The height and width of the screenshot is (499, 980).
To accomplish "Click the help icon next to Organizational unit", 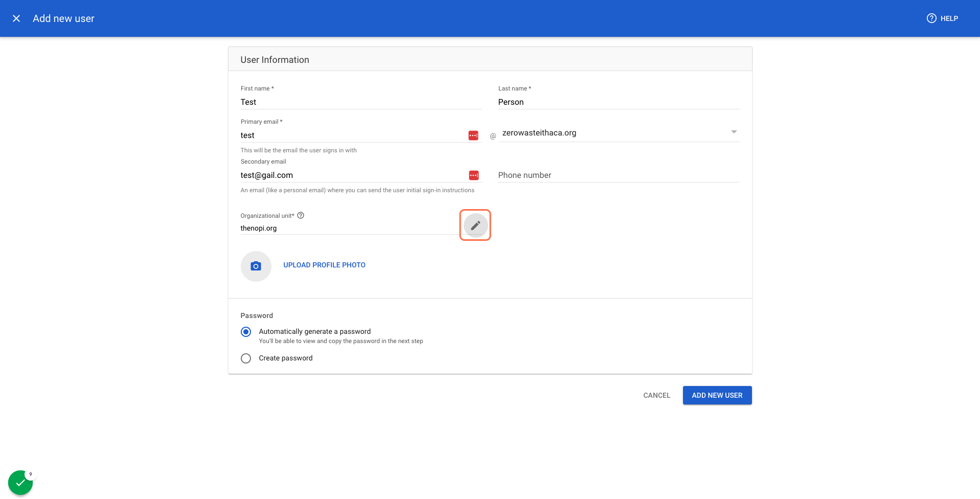I will (301, 215).
